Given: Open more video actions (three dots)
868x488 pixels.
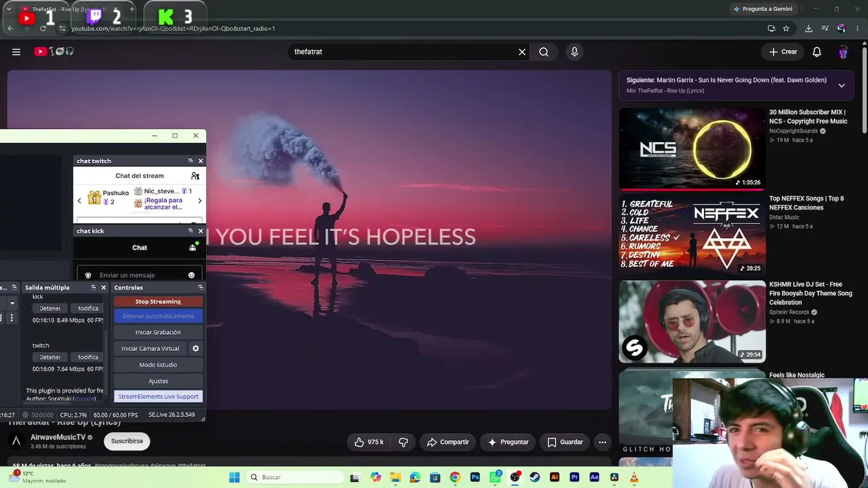Looking at the screenshot, I should pyautogui.click(x=602, y=442).
